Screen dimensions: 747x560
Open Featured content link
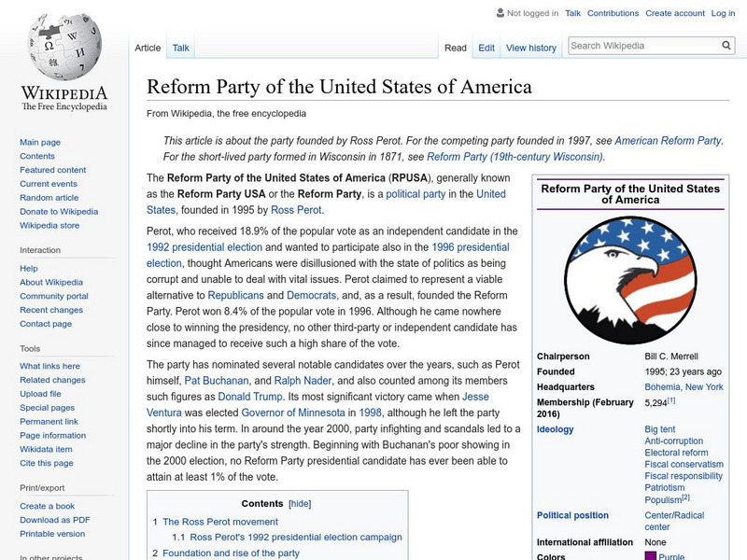(x=53, y=170)
